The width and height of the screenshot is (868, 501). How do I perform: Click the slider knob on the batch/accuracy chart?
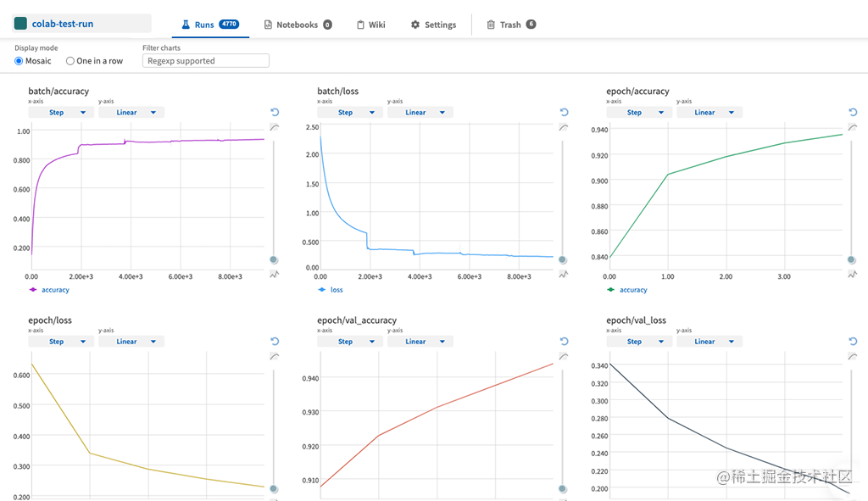274,259
